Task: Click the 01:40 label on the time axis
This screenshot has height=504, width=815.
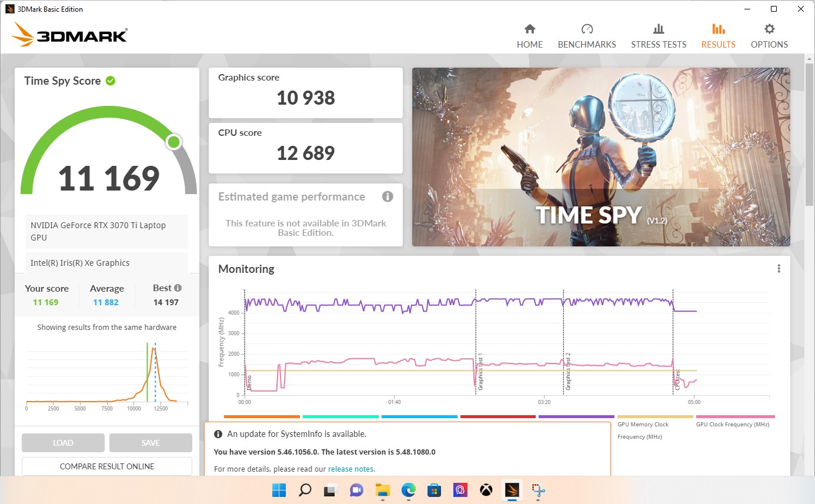Action: coord(395,402)
